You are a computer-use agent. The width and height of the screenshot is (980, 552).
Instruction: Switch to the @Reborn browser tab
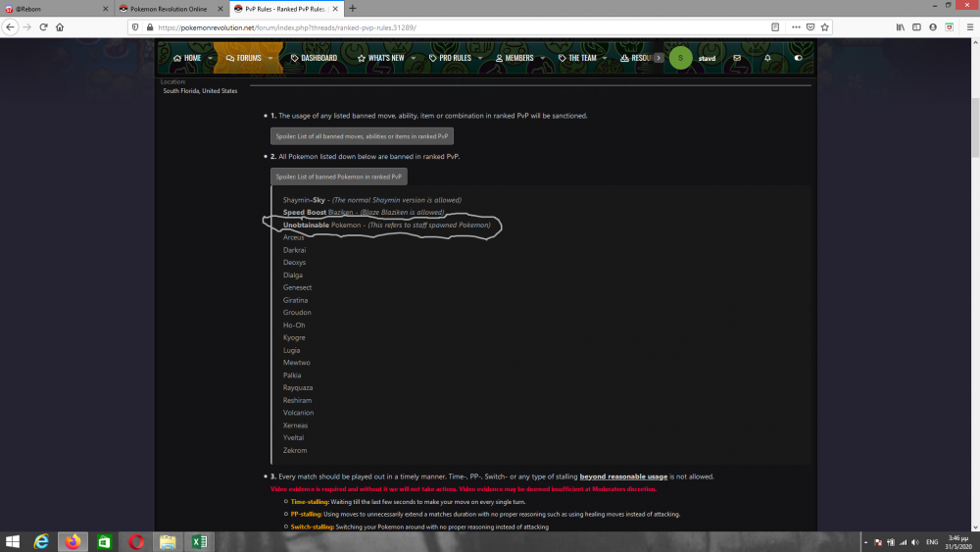pos(54,9)
